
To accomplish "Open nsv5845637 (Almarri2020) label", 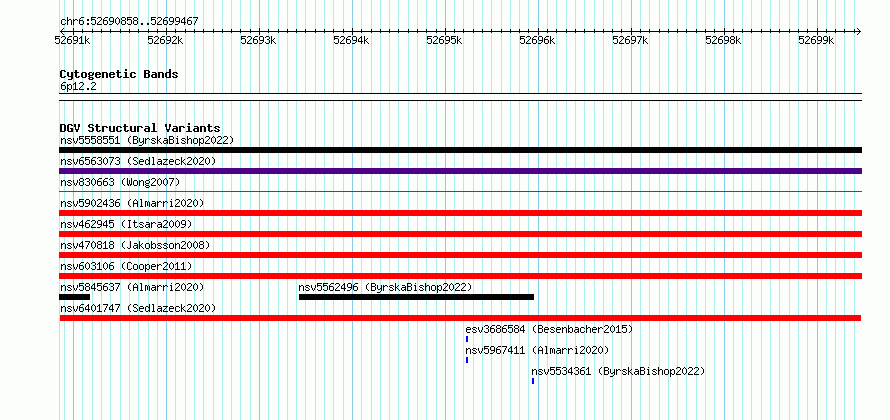I will pos(132,287).
